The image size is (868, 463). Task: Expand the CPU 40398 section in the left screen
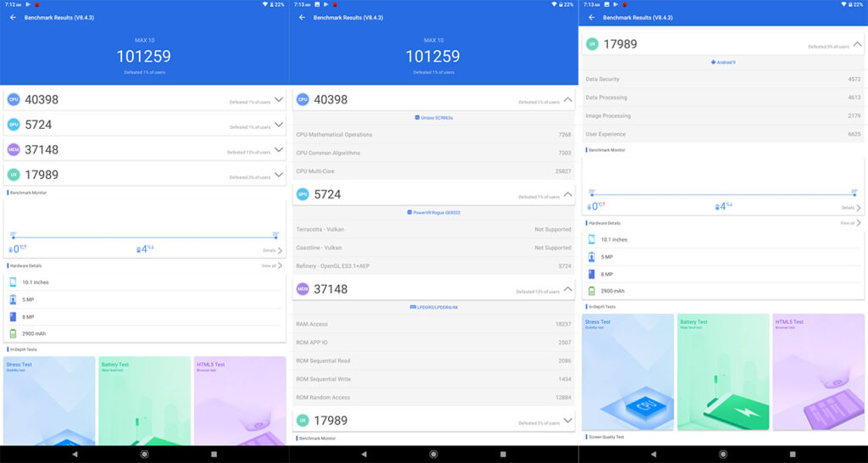278,100
